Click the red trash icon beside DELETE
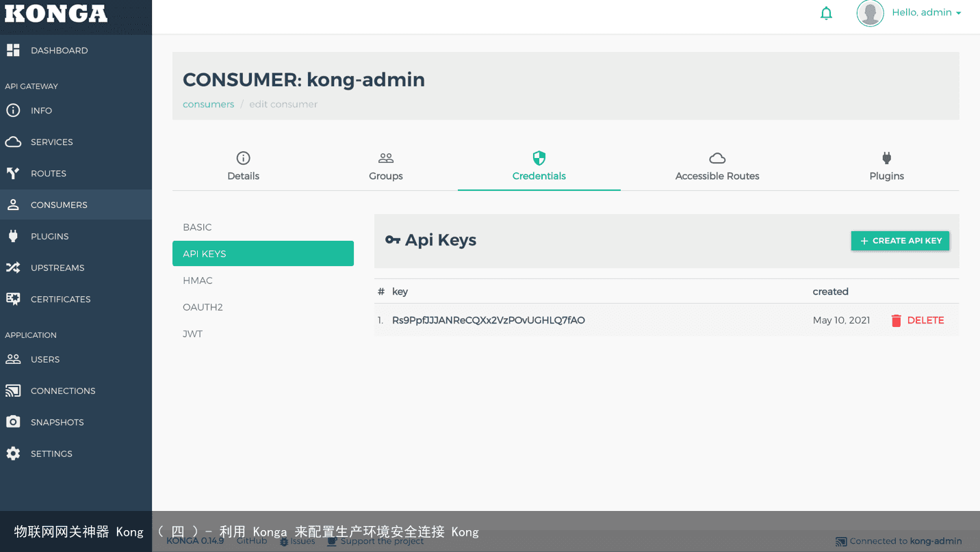This screenshot has height=552, width=980. [897, 320]
